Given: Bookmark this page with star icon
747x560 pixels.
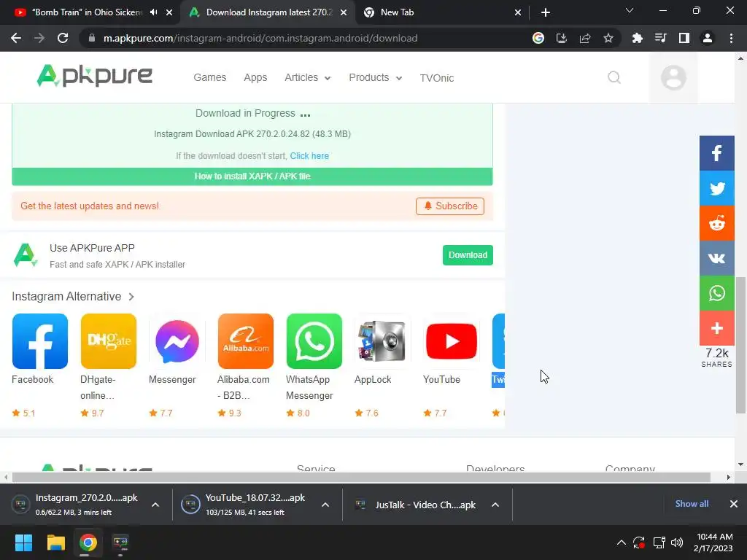Looking at the screenshot, I should pos(608,38).
